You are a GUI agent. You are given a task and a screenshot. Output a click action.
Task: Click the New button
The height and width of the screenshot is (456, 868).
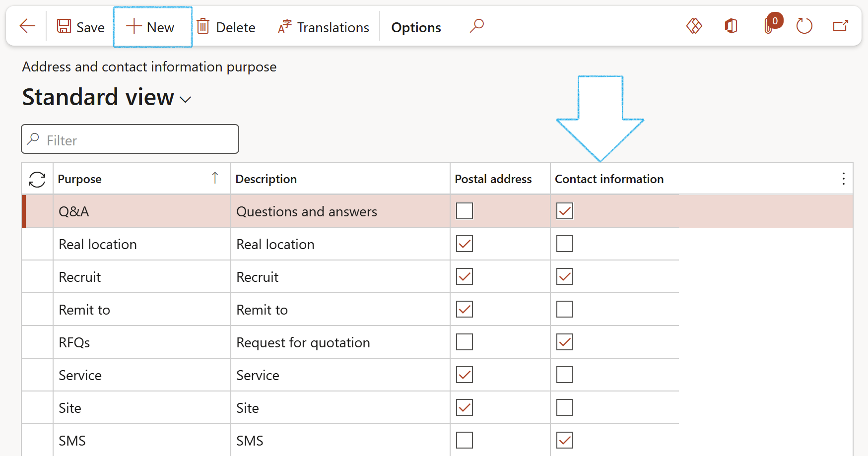pyautogui.click(x=151, y=27)
